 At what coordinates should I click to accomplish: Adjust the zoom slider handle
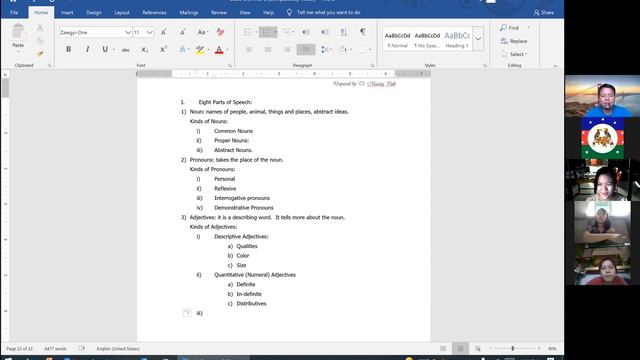click(x=513, y=349)
